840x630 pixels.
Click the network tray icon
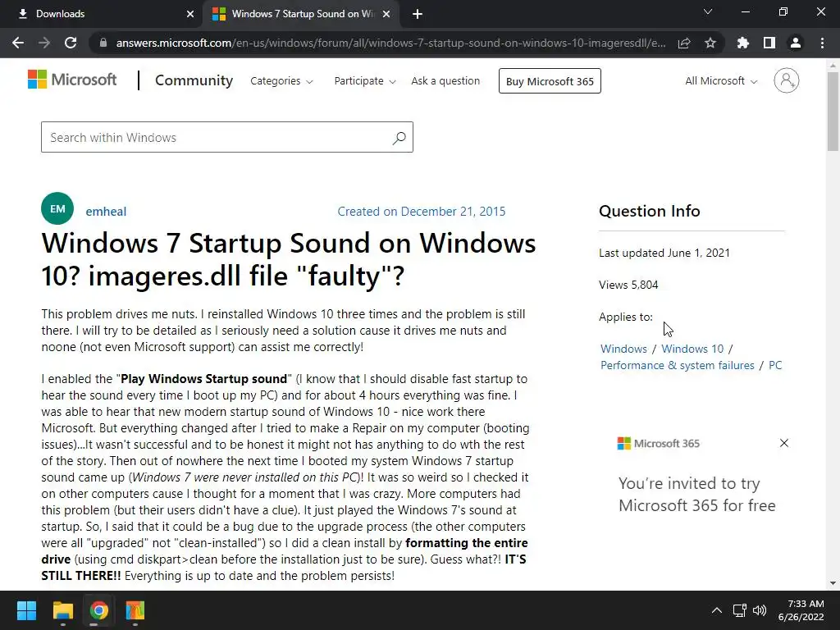pyautogui.click(x=740, y=610)
